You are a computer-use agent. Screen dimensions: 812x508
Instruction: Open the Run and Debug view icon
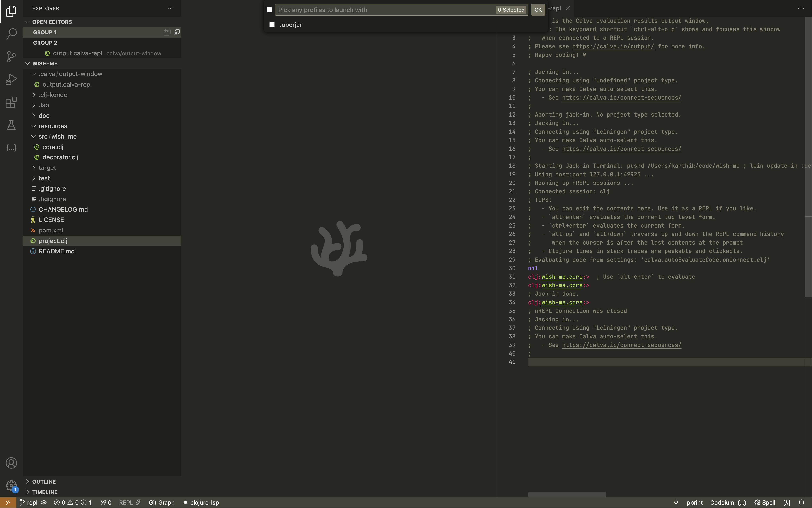[x=11, y=79]
